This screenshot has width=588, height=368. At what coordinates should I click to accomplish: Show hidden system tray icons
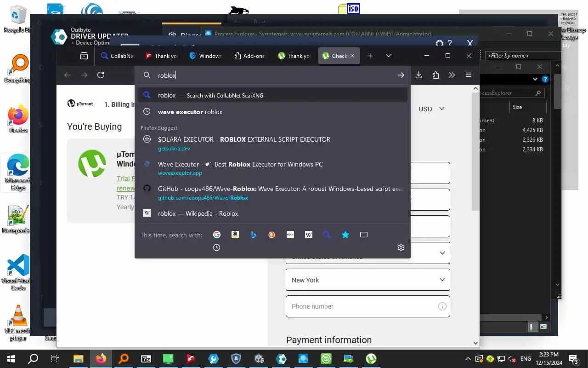pyautogui.click(x=468, y=359)
